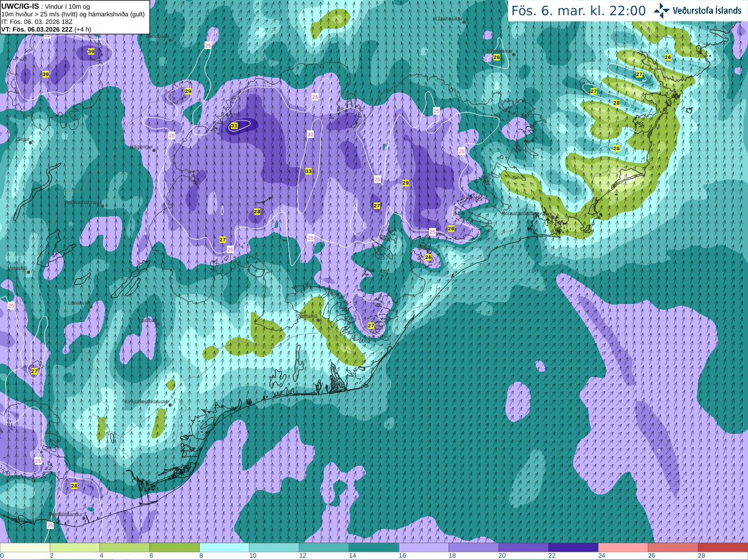Pick the 24–26 m/s light pink legend swatch
The width and height of the screenshot is (748, 560).
624,548
